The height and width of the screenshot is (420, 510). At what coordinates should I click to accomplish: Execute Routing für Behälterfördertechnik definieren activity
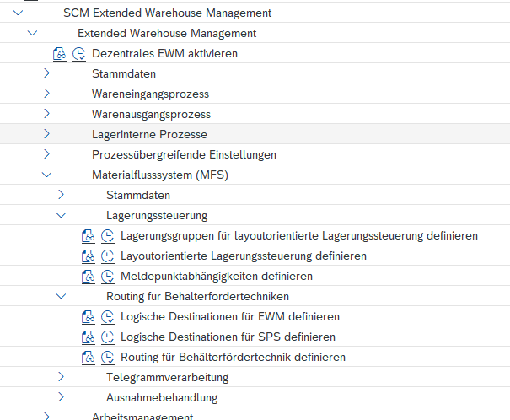tap(108, 358)
